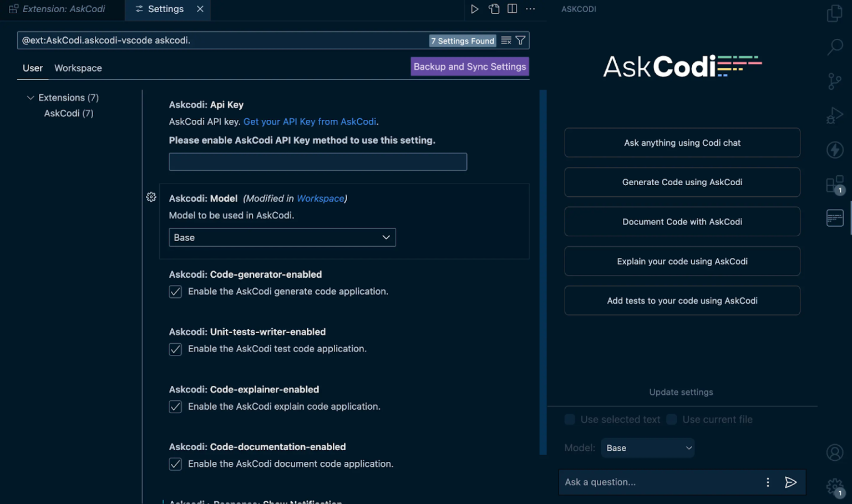Open the Askcodi Model dropdown showing Base
Image resolution: width=852 pixels, height=504 pixels.
[282, 237]
